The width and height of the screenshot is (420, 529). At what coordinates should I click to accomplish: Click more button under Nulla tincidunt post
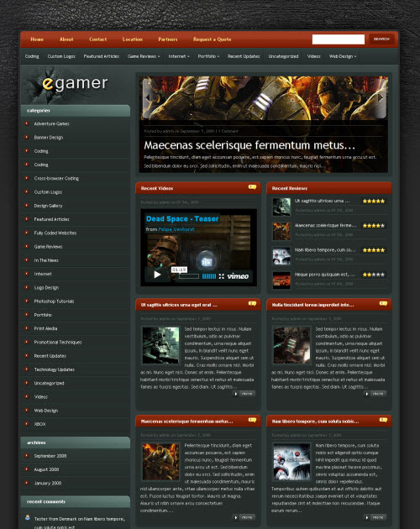tap(375, 394)
